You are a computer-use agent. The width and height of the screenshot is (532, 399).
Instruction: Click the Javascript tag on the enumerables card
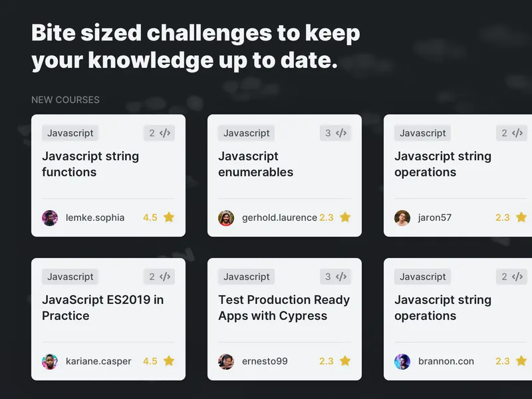(x=246, y=133)
